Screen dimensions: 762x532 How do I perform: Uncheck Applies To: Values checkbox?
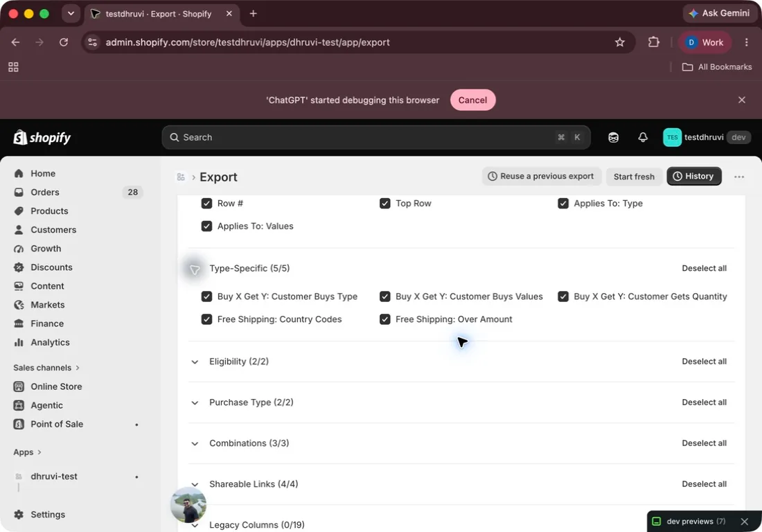206,226
